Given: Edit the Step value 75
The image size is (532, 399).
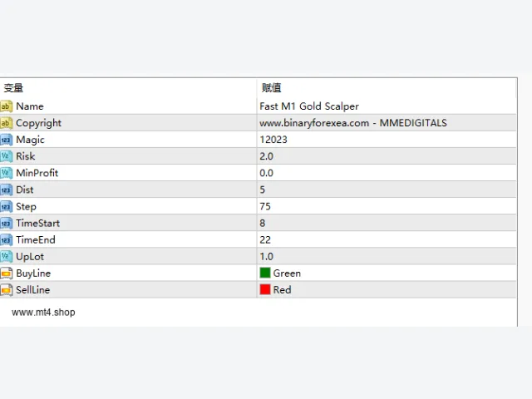Looking at the screenshot, I should coord(265,206).
